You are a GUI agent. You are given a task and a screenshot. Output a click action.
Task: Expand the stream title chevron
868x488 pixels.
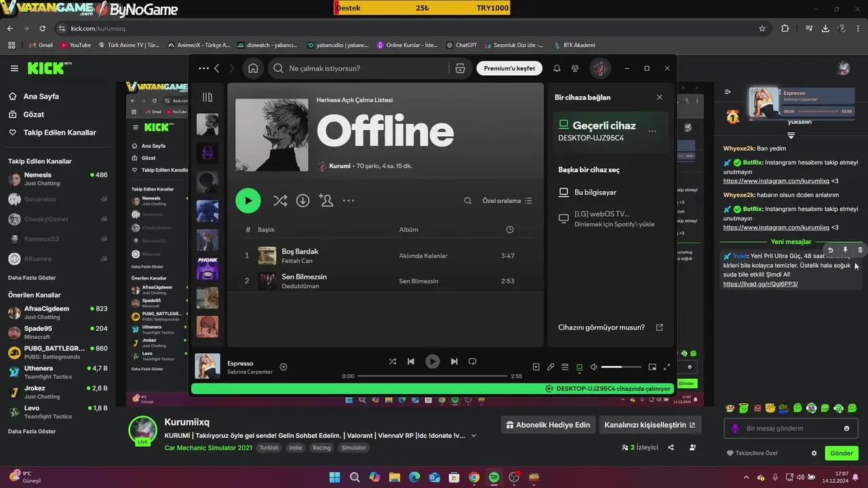pos(473,436)
